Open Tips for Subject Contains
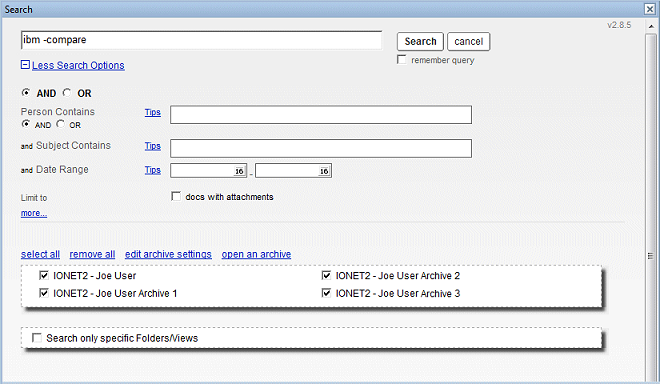The image size is (660, 384). (153, 146)
